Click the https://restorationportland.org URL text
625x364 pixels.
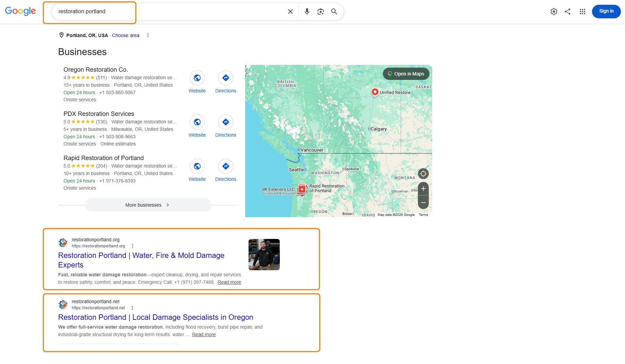(x=98, y=246)
